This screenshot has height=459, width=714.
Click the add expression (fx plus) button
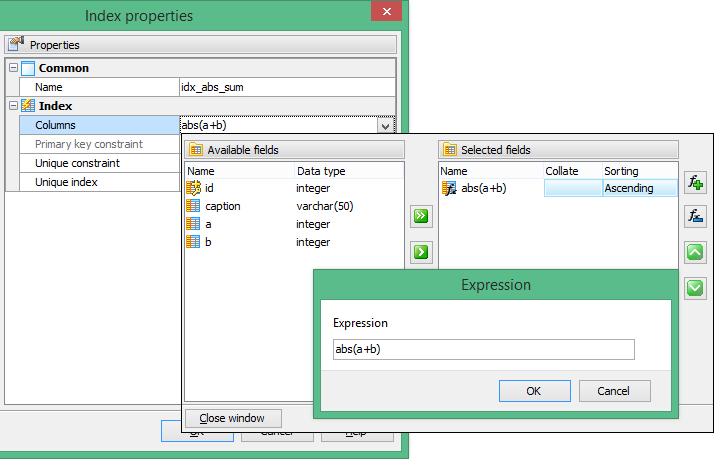tap(695, 182)
